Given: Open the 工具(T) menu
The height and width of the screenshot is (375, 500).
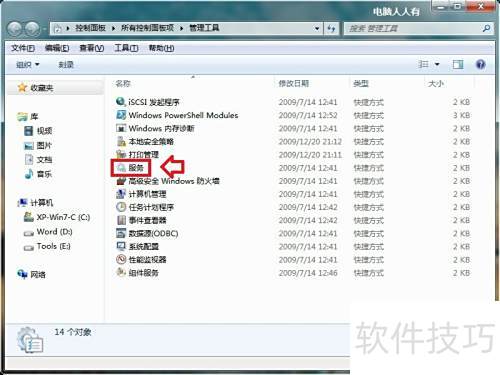Looking at the screenshot, I should (x=126, y=48).
